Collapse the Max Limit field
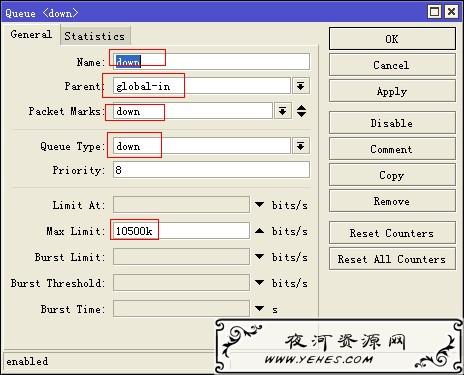Screen dimensions: 464x375 pos(259,231)
